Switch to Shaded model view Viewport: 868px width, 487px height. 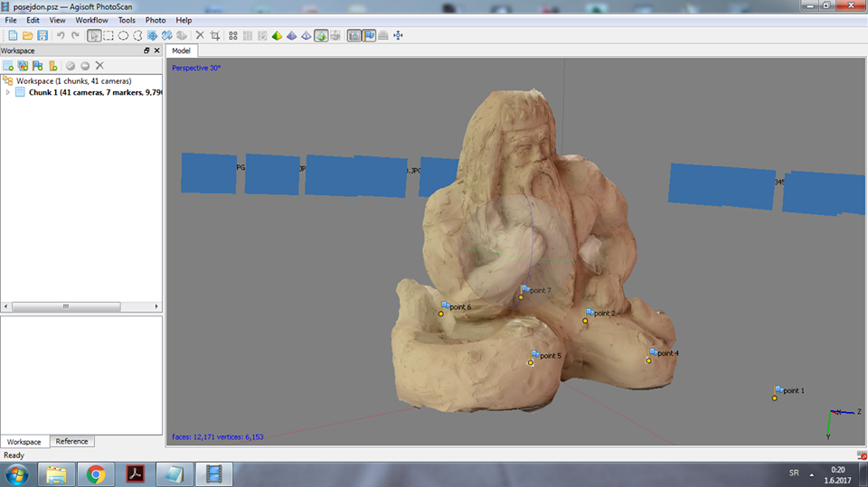(277, 35)
